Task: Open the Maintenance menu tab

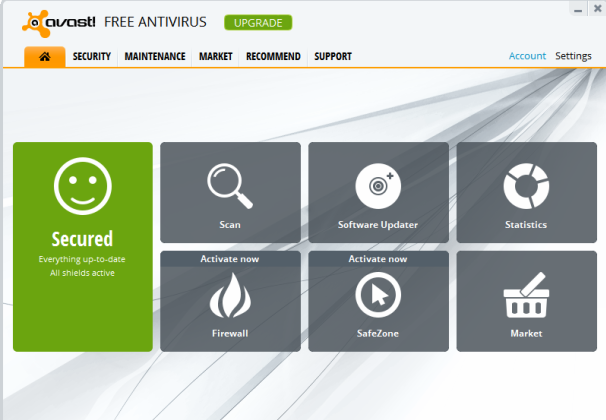Action: click(155, 56)
